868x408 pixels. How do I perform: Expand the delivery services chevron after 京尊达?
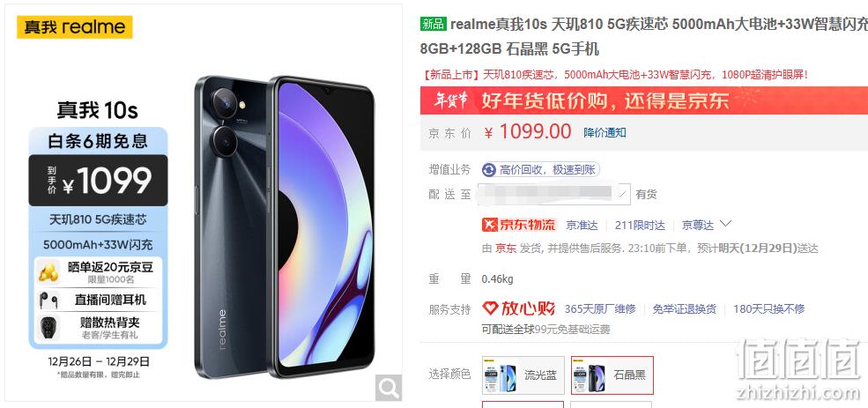[x=725, y=224]
